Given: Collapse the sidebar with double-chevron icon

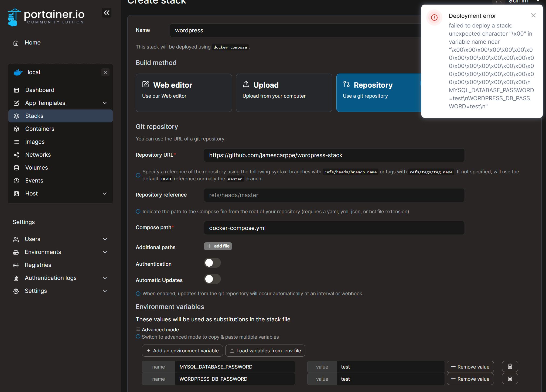Looking at the screenshot, I should pyautogui.click(x=107, y=13).
